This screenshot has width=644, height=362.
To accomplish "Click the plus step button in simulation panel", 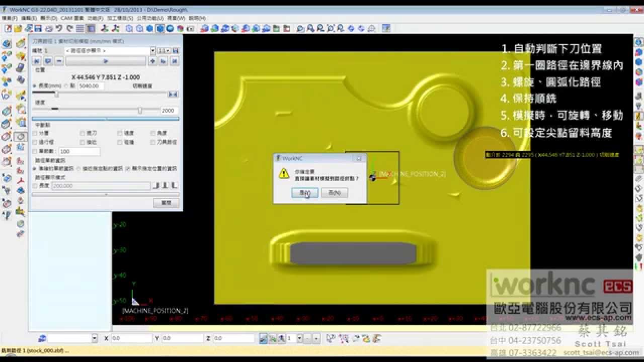I will (x=152, y=61).
